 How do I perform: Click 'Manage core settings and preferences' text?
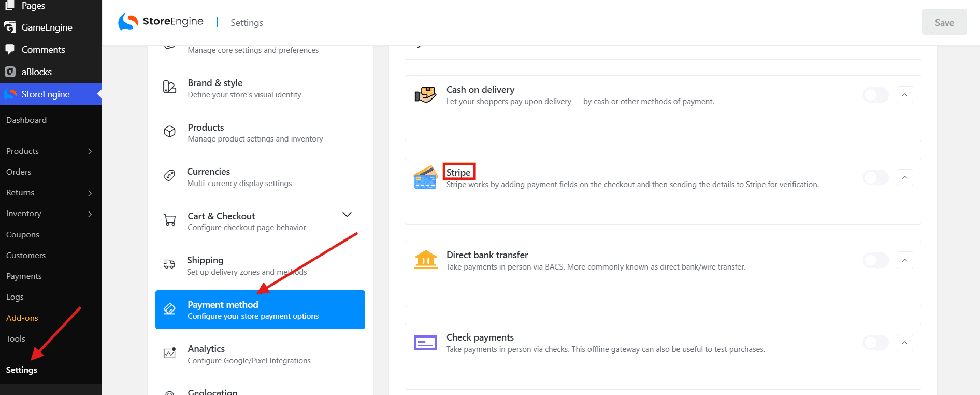point(253,50)
